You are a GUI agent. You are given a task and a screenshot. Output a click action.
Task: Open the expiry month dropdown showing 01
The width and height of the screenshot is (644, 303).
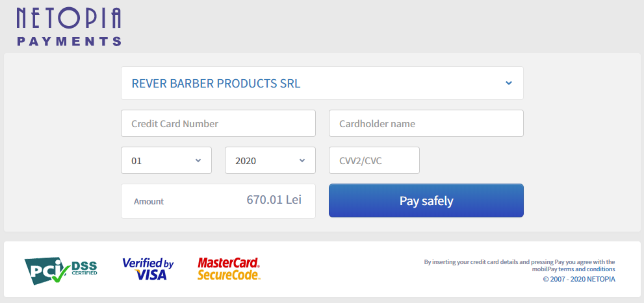166,161
